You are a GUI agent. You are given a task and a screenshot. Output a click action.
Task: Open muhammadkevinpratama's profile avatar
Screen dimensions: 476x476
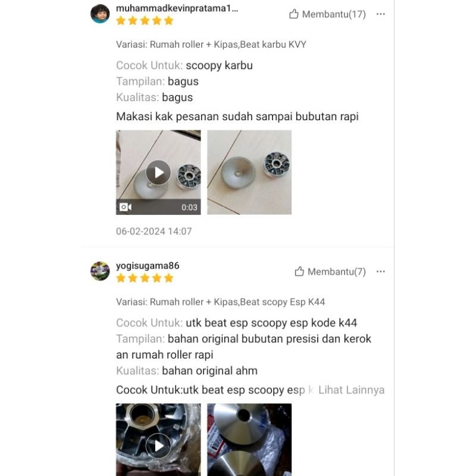(100, 14)
